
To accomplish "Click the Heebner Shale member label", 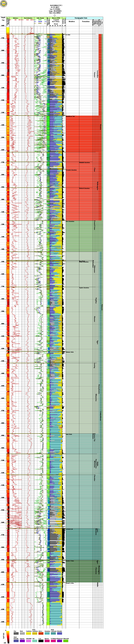I will (x=70, y=352).
